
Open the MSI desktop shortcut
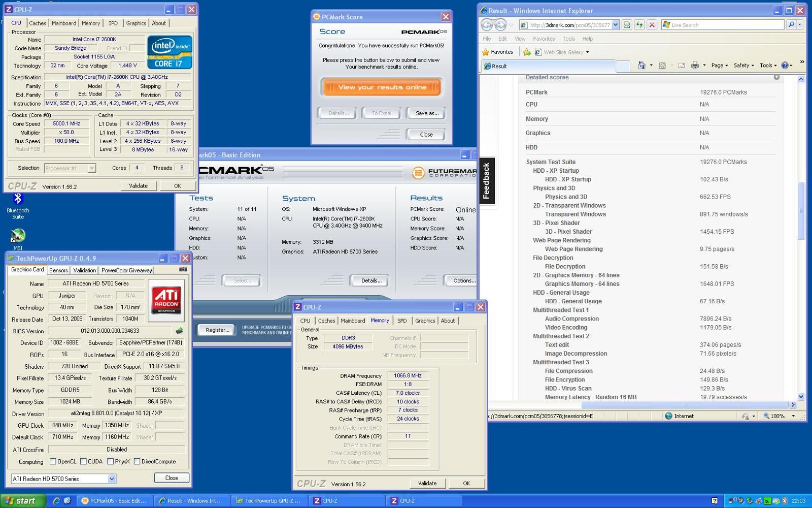[18, 240]
